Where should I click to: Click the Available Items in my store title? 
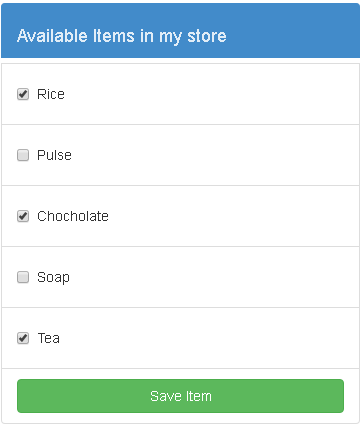coord(122,36)
